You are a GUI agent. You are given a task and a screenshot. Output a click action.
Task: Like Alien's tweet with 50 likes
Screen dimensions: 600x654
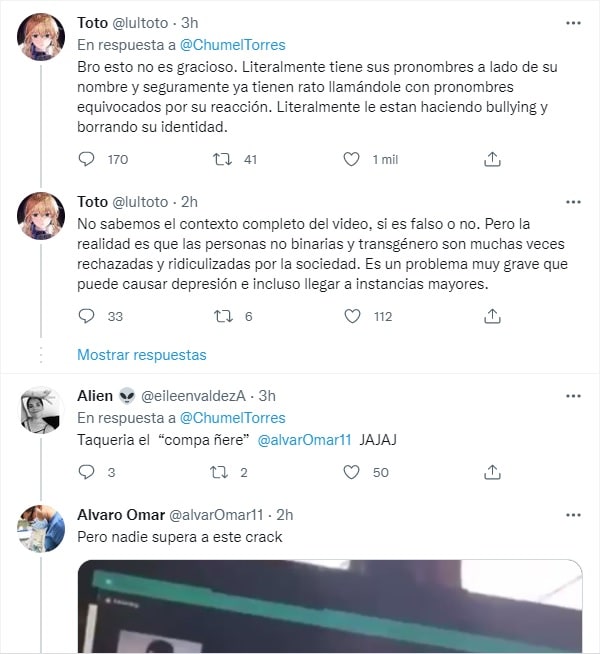pyautogui.click(x=351, y=472)
